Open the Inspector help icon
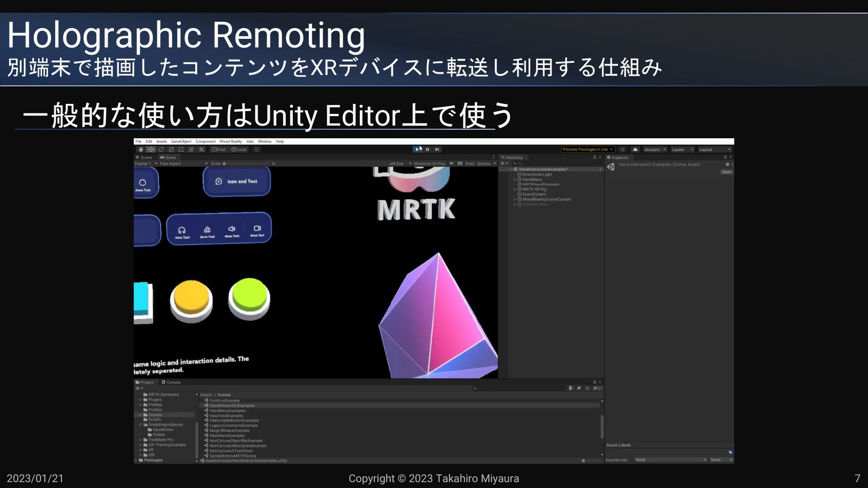 tap(727, 164)
